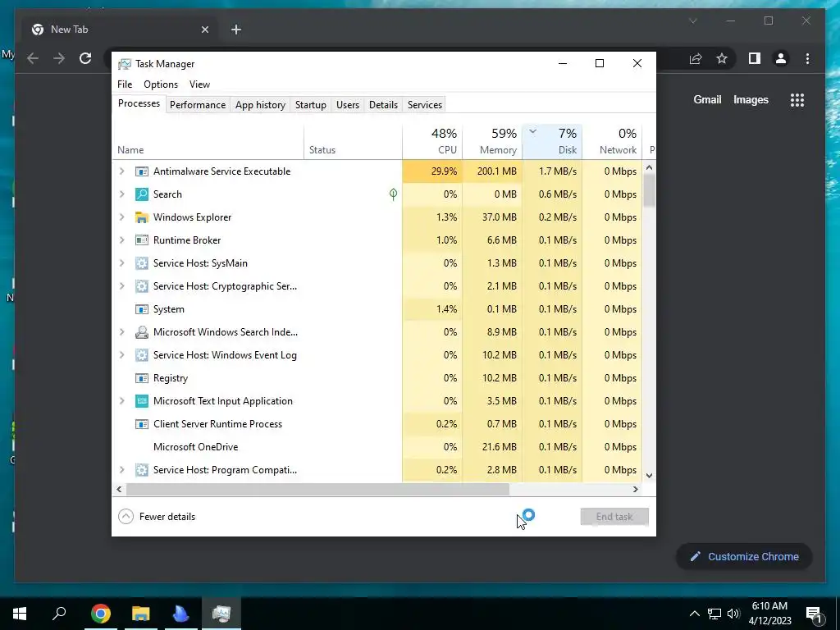The height and width of the screenshot is (630, 840).
Task: Expand Microsoft Text Input Application row
Action: coord(122,401)
